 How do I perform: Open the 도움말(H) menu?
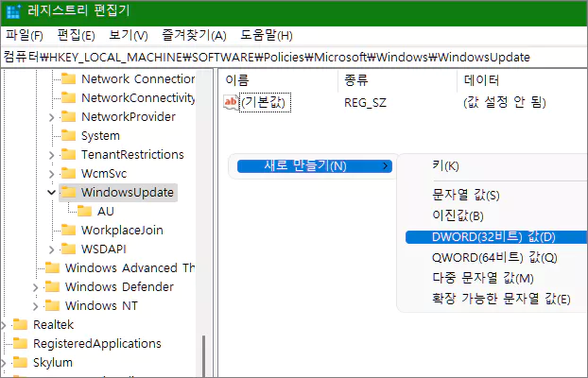pos(267,36)
